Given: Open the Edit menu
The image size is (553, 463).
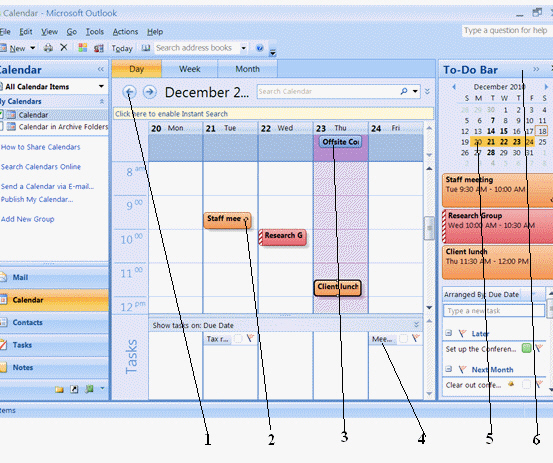Looking at the screenshot, I should 26,32.
